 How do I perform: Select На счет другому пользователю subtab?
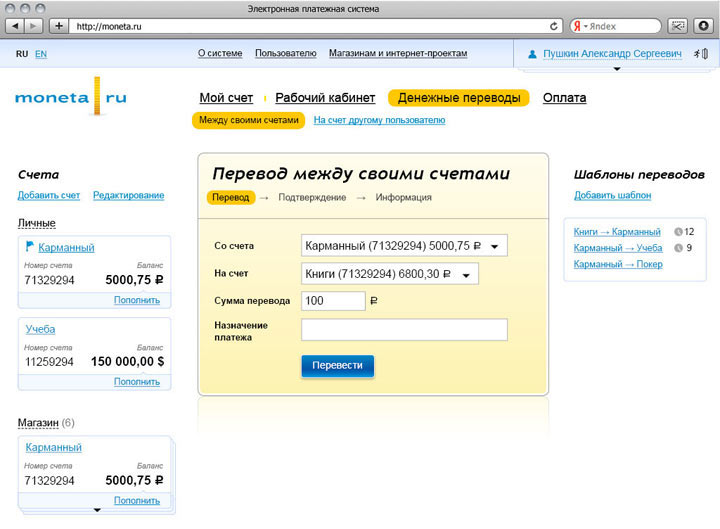379,120
